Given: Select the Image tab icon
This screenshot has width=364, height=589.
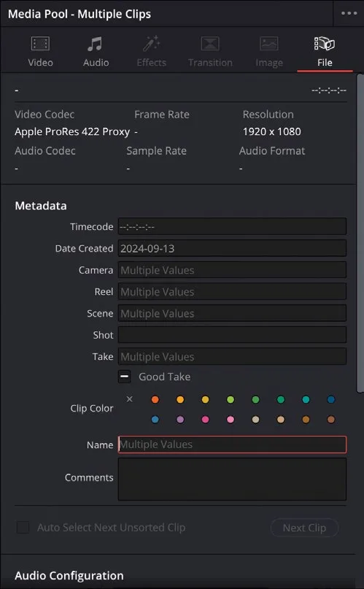Looking at the screenshot, I should click(x=269, y=44).
